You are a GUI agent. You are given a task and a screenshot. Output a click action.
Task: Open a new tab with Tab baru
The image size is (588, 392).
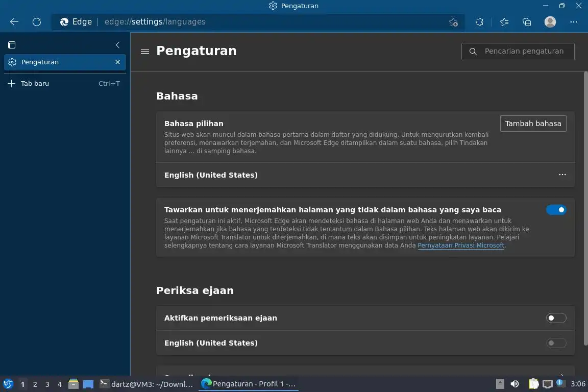tap(65, 83)
